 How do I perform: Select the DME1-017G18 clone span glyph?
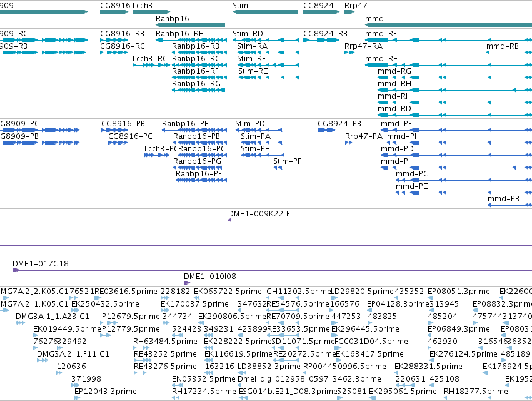[x=272, y=270]
